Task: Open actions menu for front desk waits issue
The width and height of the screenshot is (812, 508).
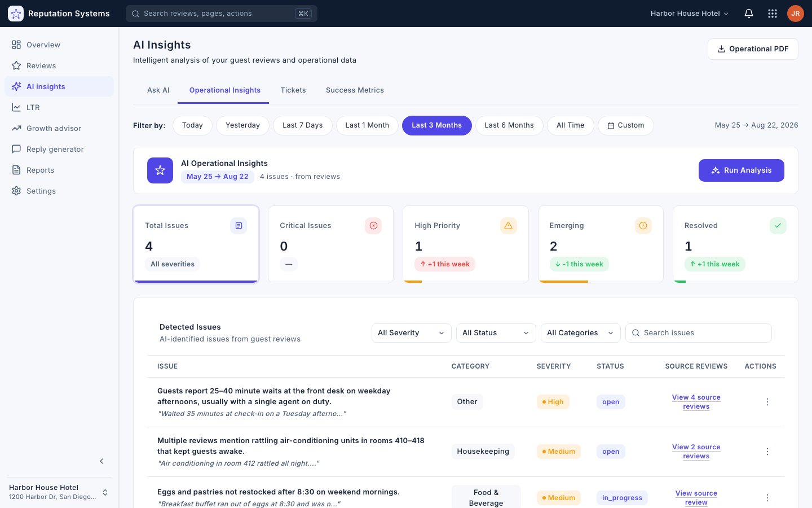Action: (767, 402)
